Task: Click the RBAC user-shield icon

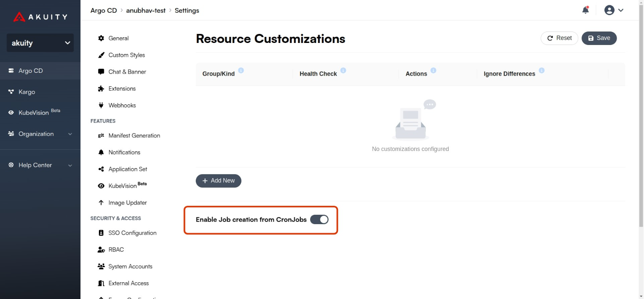Action: 101,250
